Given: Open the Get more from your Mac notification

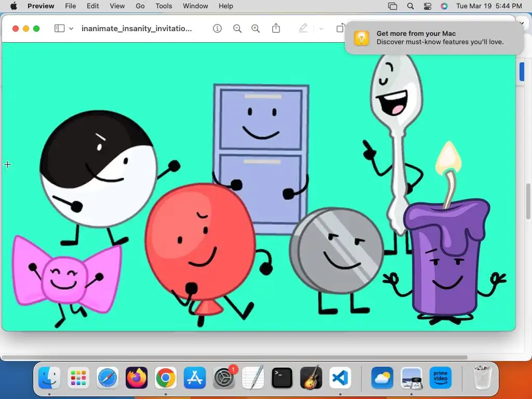Looking at the screenshot, I should pyautogui.click(x=434, y=37).
